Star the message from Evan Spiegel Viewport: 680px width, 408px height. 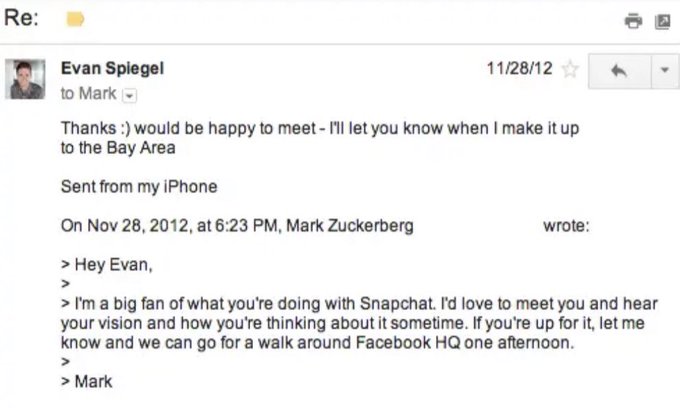pos(571,71)
